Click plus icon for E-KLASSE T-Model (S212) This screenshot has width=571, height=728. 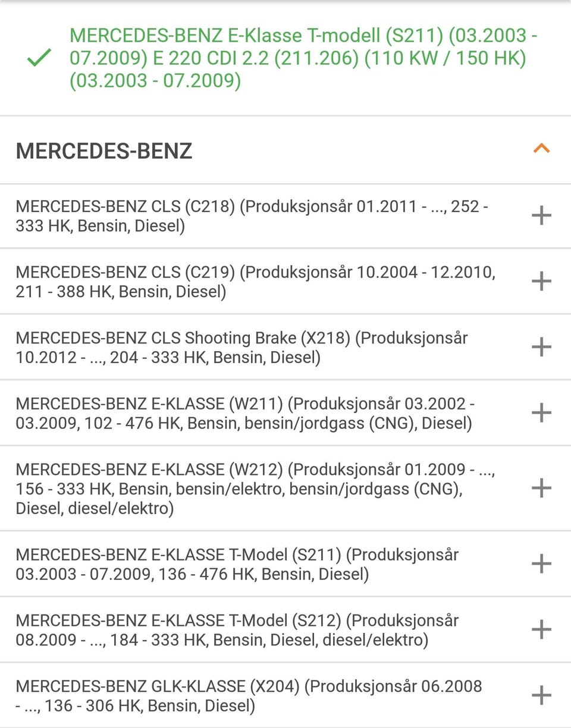tap(541, 629)
